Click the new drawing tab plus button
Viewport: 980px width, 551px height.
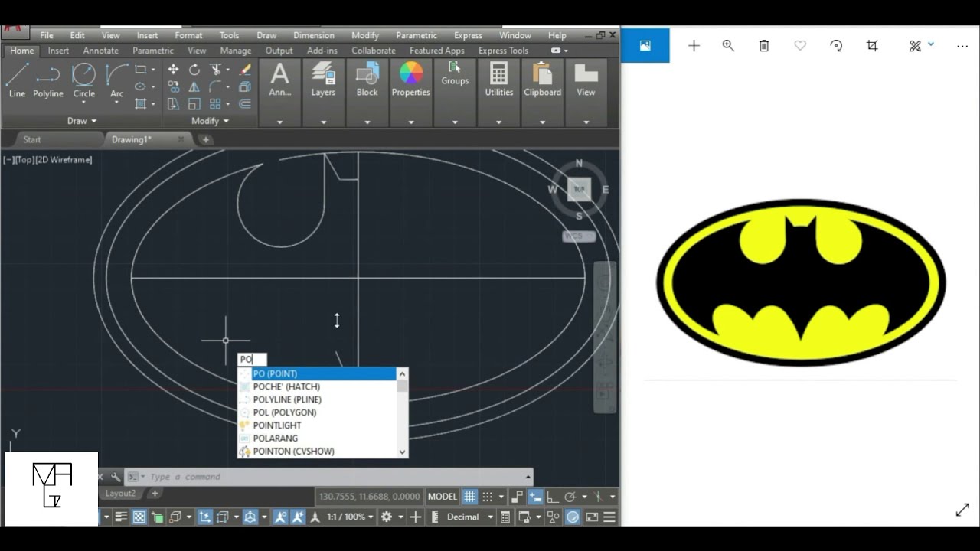click(x=205, y=139)
